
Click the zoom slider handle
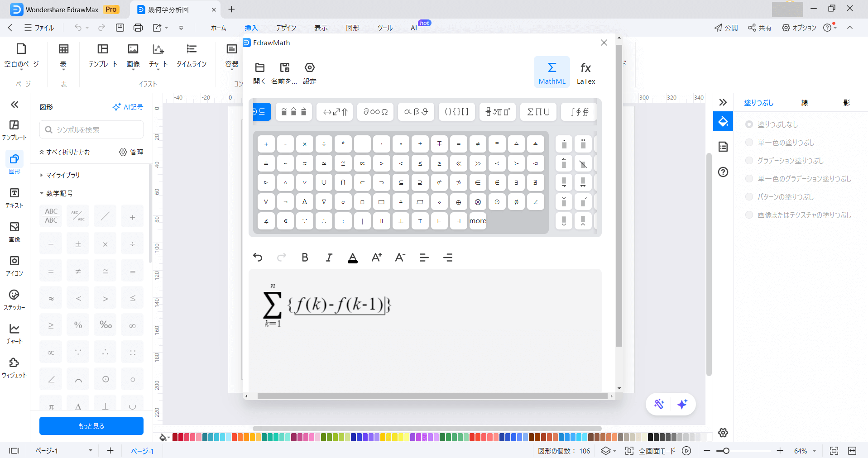(726, 451)
